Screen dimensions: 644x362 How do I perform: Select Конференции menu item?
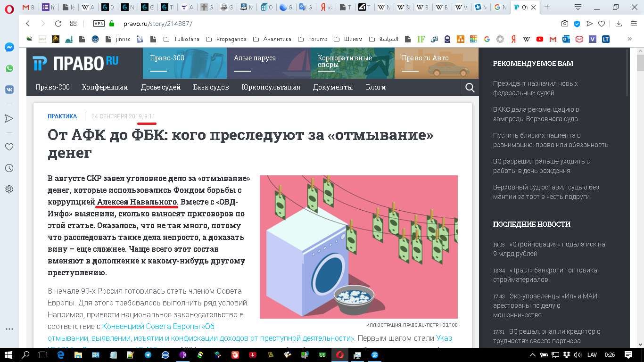(x=105, y=87)
